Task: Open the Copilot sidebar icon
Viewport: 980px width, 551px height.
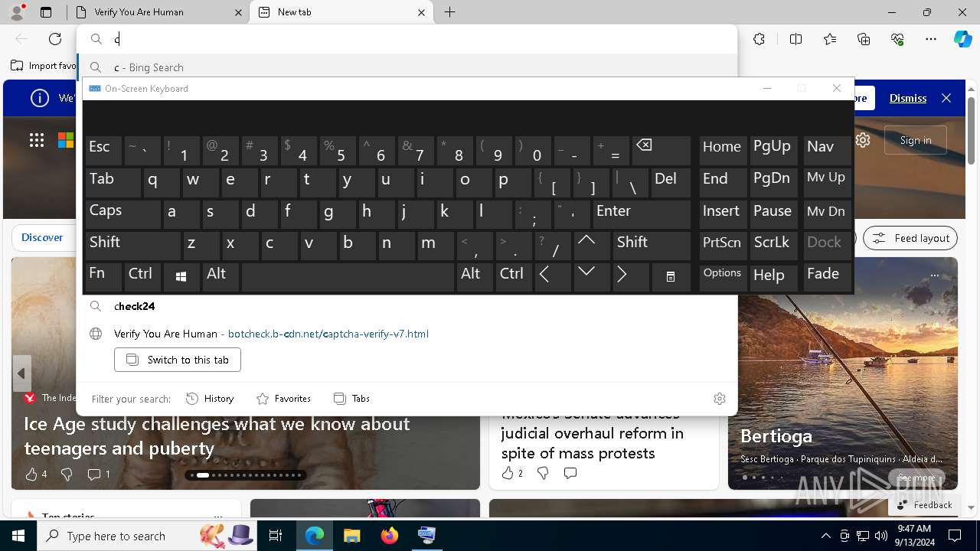Action: tap(962, 39)
